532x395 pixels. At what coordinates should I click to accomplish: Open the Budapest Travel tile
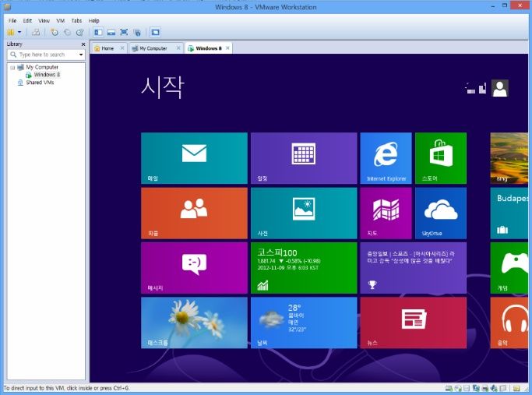tap(509, 213)
